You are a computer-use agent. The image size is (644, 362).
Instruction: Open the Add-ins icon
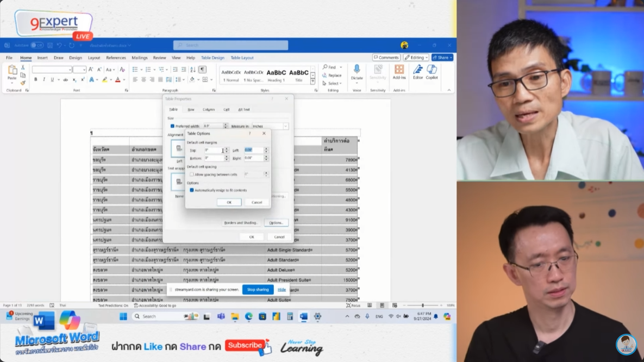coord(399,70)
